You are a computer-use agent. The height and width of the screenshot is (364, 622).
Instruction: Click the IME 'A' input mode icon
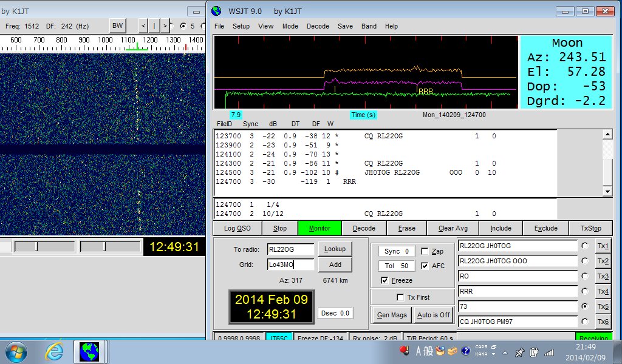(x=418, y=351)
